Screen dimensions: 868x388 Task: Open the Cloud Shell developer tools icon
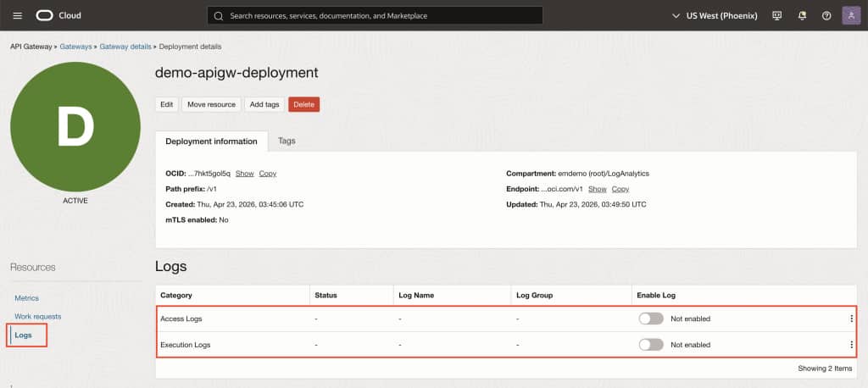(x=776, y=15)
